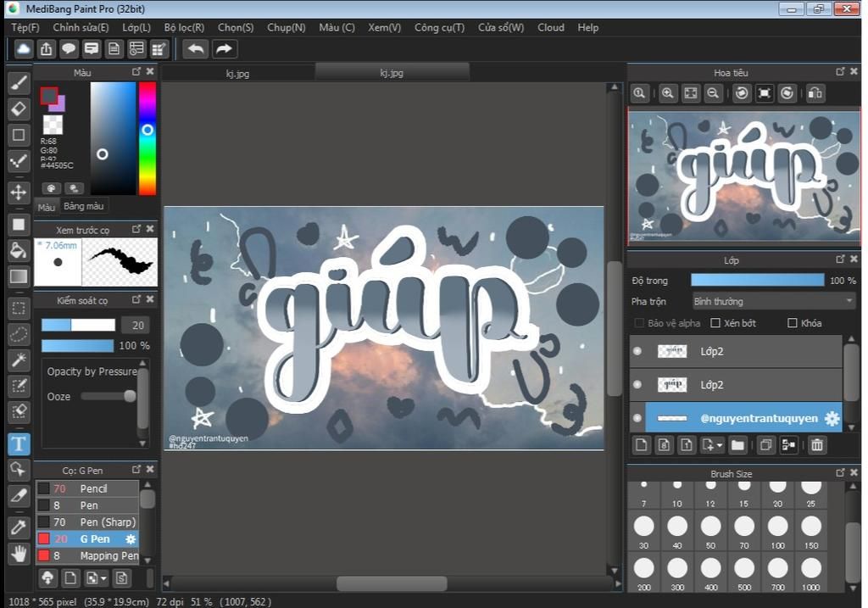
Task: Choose brush size 1000 preset
Action: pos(810,573)
